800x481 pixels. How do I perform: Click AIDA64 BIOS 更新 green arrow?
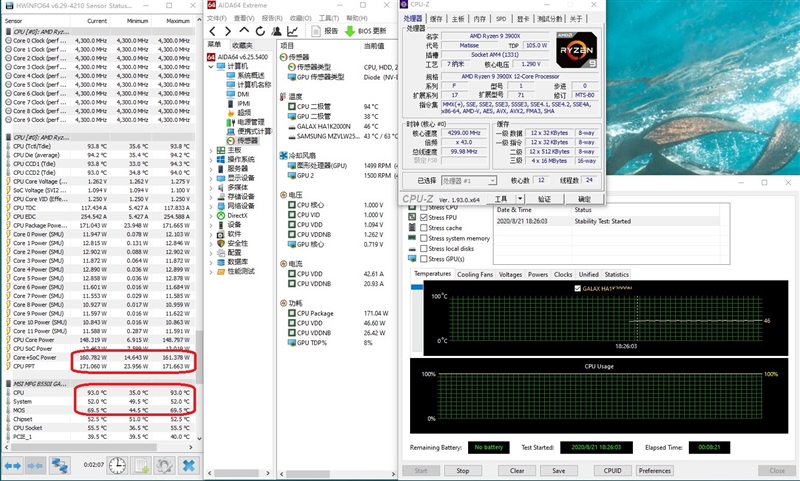(x=349, y=31)
